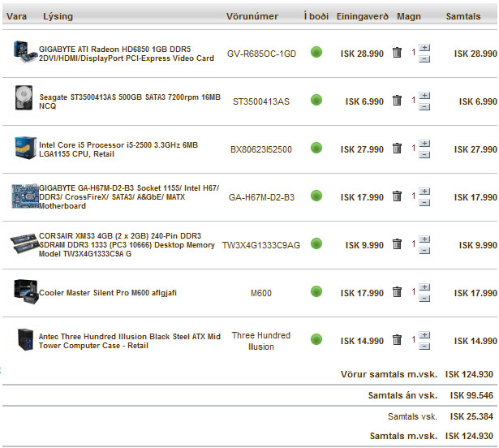The height and width of the screenshot is (448, 499).
Task: Click the Radeon video card thumbnail image
Action: point(22,52)
